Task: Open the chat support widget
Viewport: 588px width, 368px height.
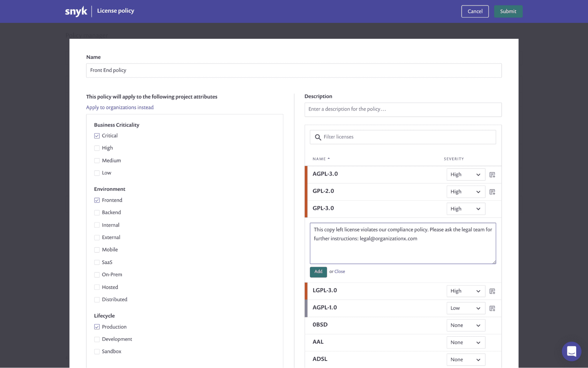Action: coord(571,351)
